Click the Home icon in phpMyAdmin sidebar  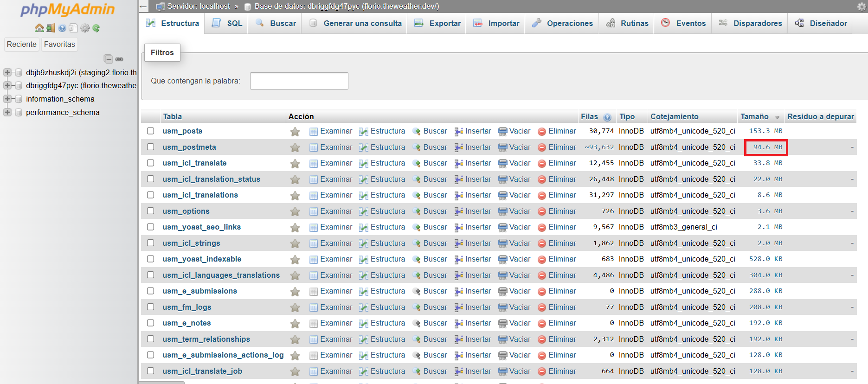pyautogui.click(x=39, y=28)
